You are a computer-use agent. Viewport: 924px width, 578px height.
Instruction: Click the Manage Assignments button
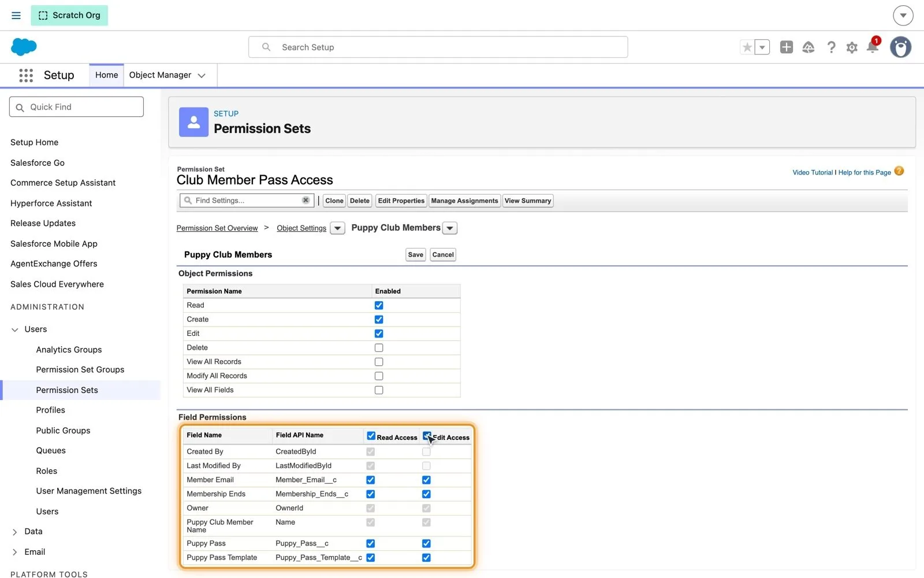(464, 201)
